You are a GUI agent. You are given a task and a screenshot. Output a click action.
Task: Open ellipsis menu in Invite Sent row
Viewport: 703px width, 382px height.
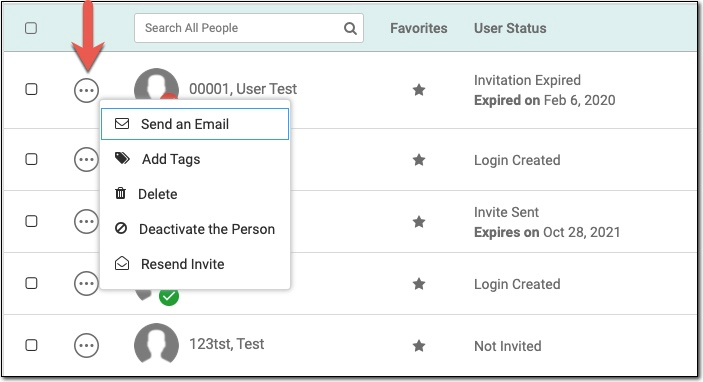[86, 221]
